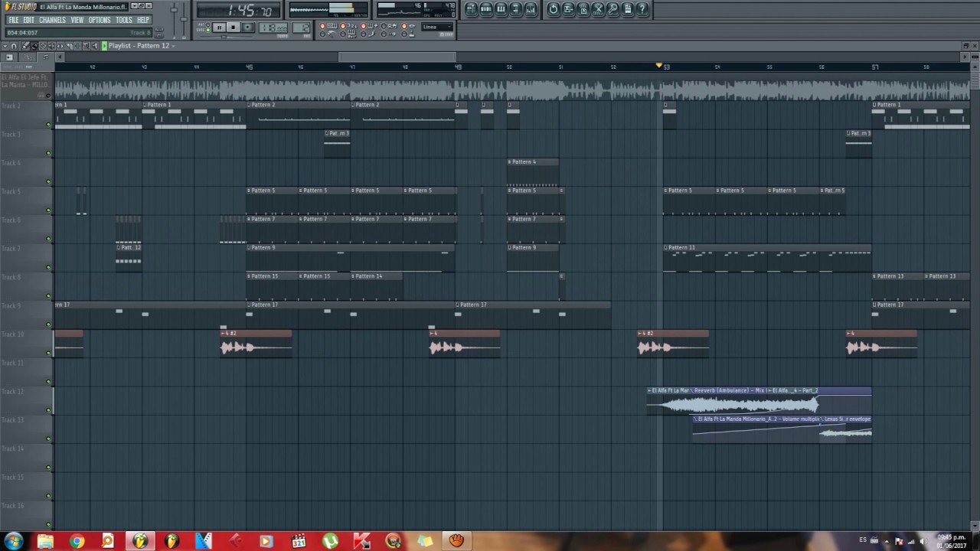
Task: Stop playback with the stop button
Action: 234,27
